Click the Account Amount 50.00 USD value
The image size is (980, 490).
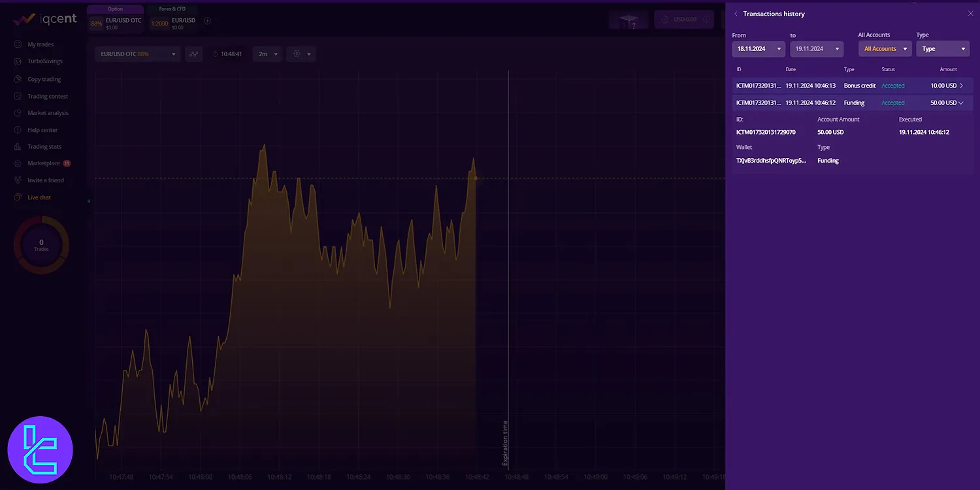tap(830, 132)
